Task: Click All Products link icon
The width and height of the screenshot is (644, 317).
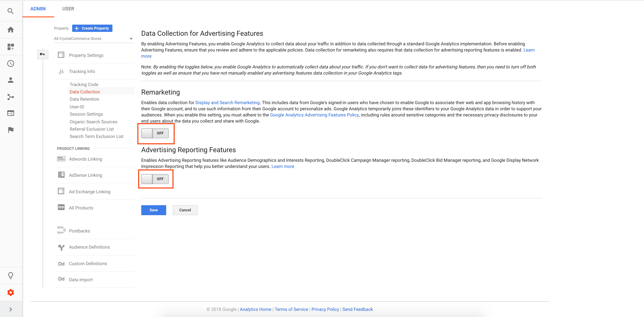Action: pos(61,207)
